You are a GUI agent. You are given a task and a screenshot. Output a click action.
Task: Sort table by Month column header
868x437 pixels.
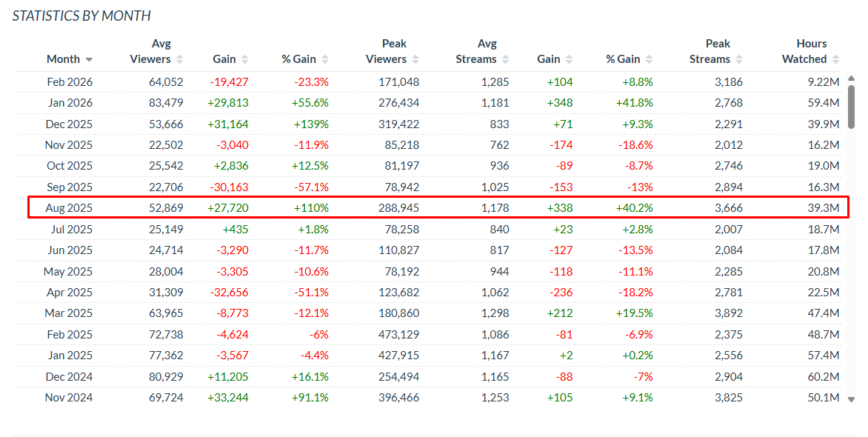point(69,59)
